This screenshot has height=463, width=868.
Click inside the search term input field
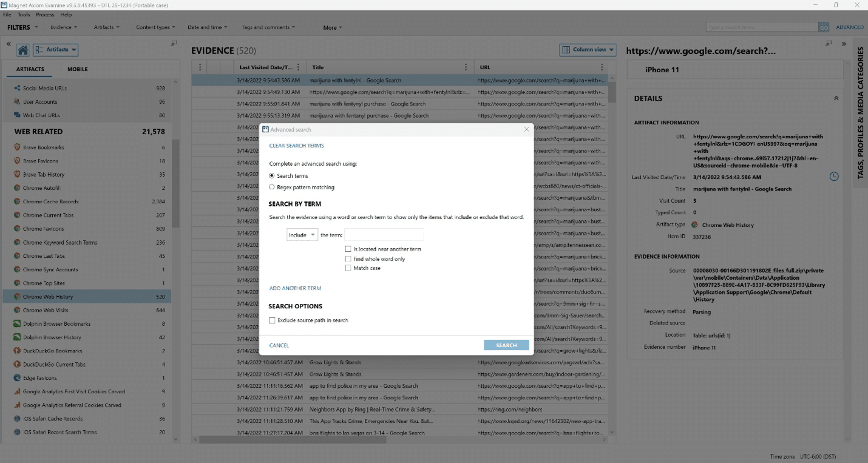pyautogui.click(x=385, y=234)
